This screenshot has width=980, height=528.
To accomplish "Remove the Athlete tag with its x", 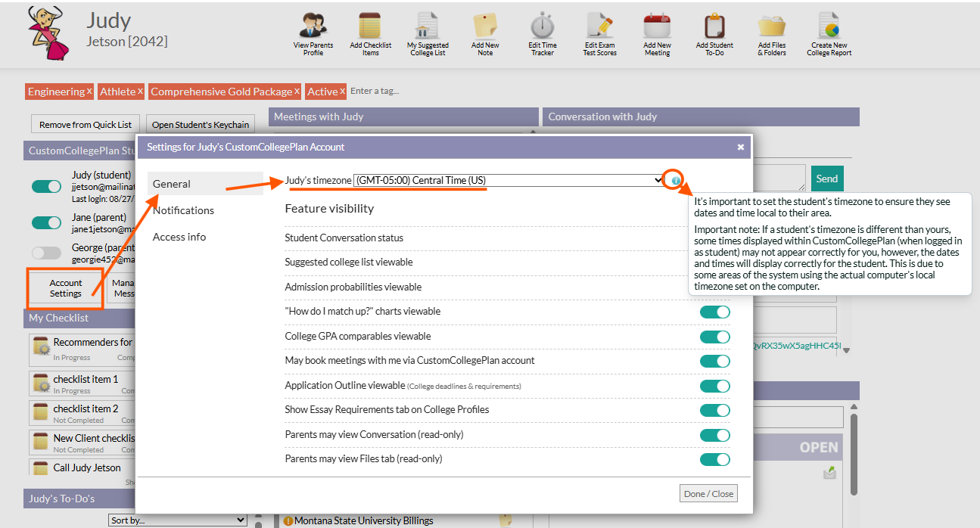I will point(140,91).
